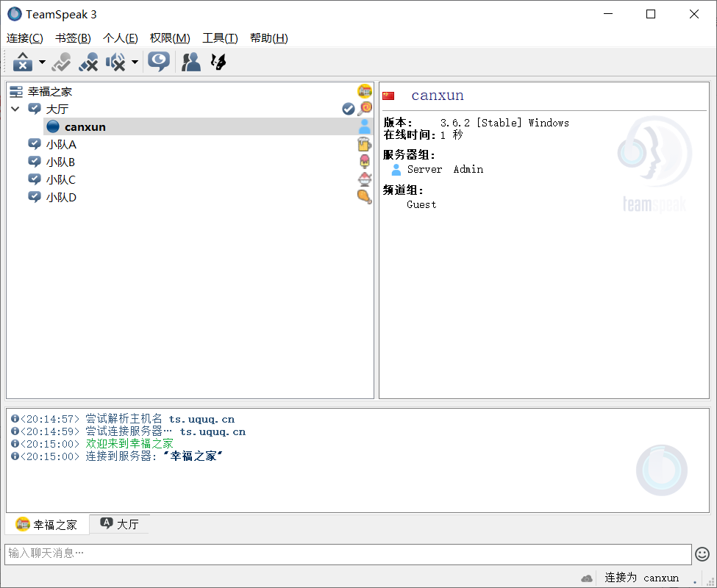Click the green welcome message 欢迎来到幸福之家
This screenshot has width=717, height=588.
[x=129, y=444]
